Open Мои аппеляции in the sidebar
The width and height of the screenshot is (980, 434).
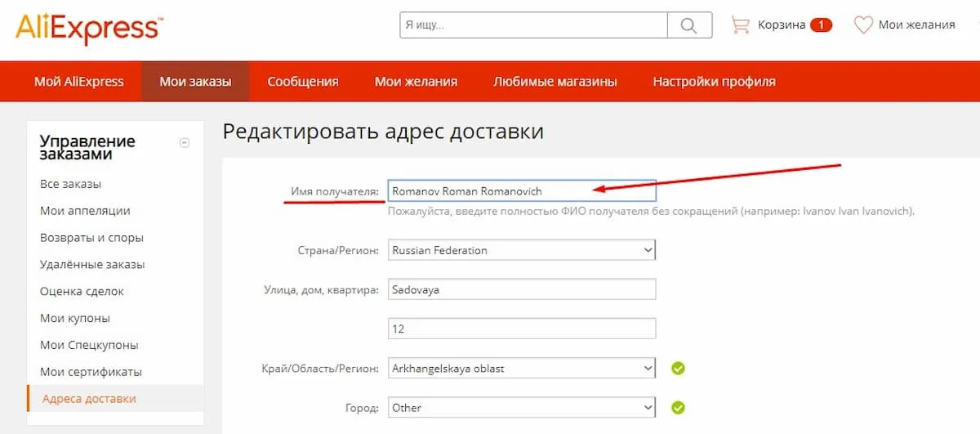click(85, 211)
